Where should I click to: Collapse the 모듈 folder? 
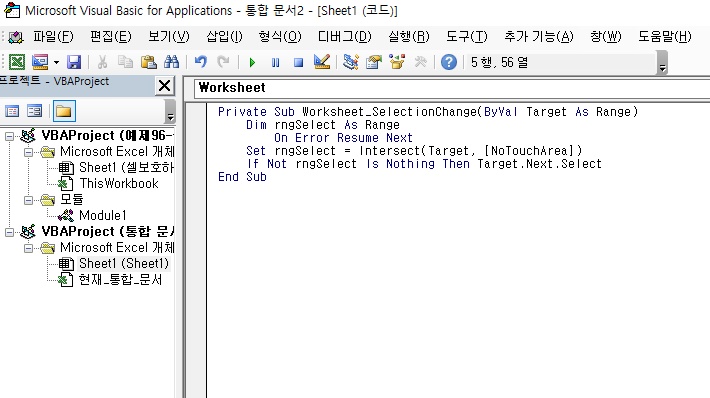pos(28,200)
